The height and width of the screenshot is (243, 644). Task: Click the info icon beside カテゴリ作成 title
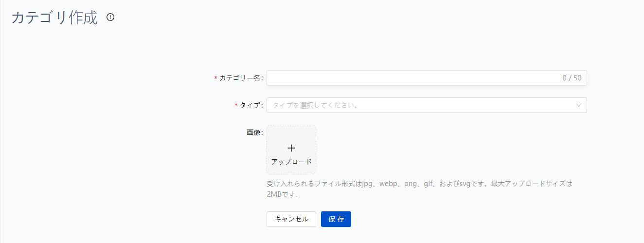(x=110, y=18)
